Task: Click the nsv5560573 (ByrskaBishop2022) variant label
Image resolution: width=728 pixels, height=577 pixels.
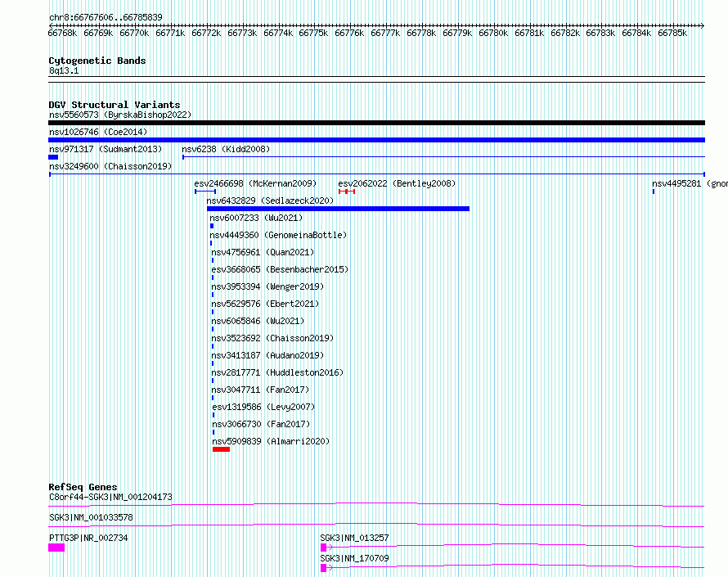Action: 120,115
